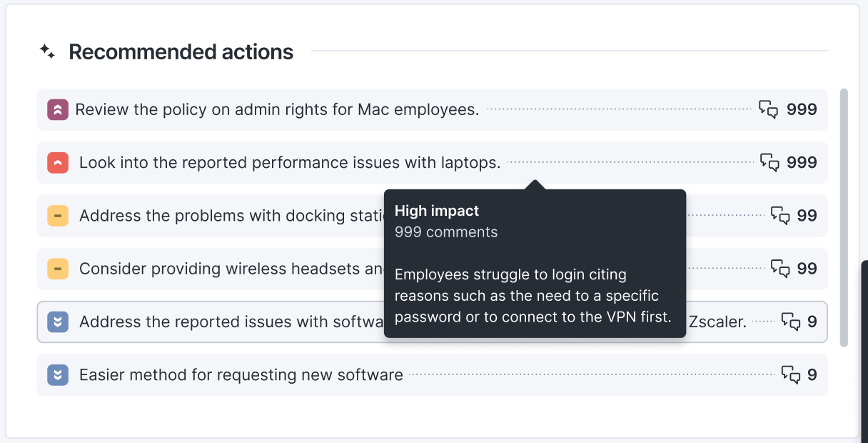Open 'Easier method for requesting new software'
Image resolution: width=868 pixels, height=443 pixels.
[241, 374]
